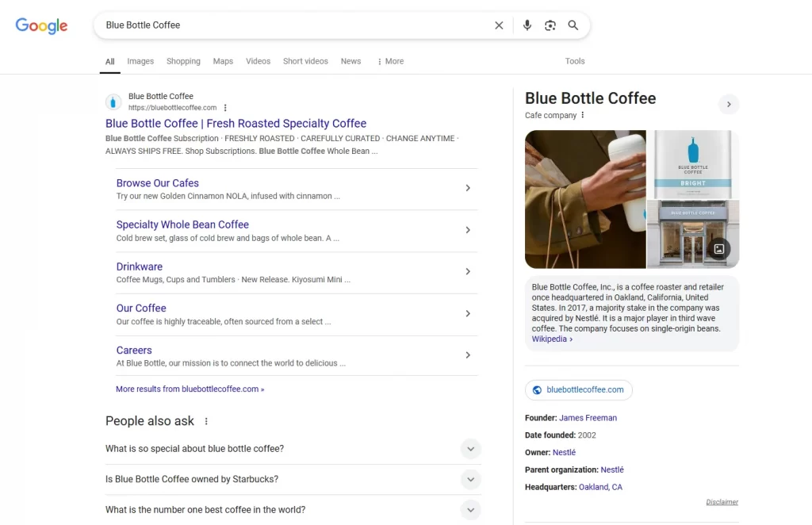Open the Blue Bottle storefront photo

pyautogui.click(x=693, y=234)
